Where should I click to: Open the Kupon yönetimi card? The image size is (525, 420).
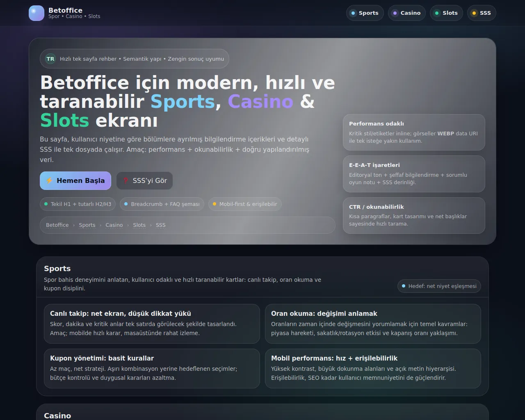(x=152, y=368)
